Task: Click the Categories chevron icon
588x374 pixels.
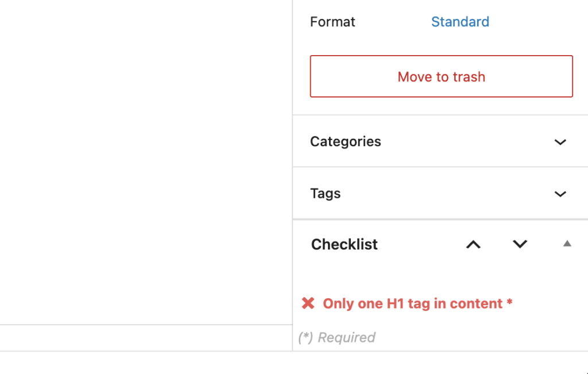Action: (x=560, y=142)
